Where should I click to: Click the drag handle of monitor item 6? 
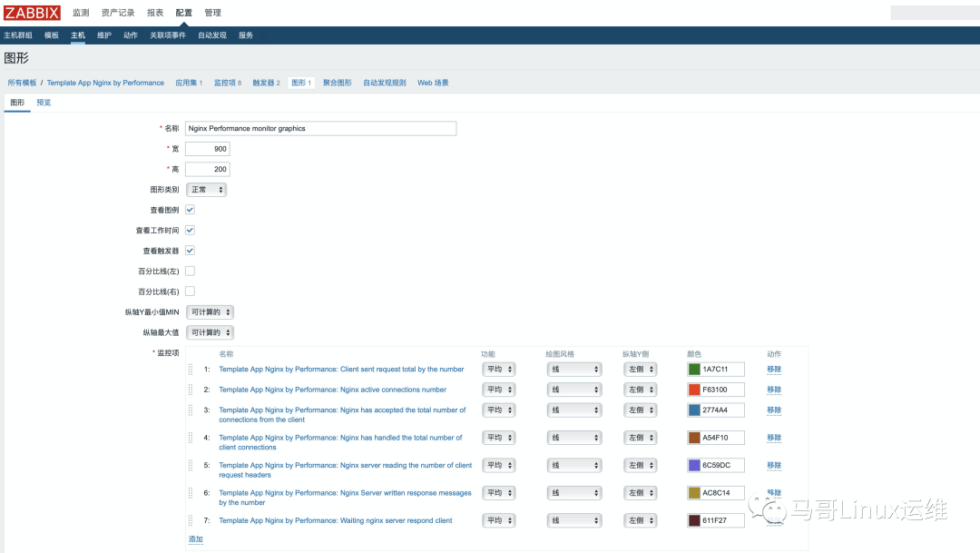[191, 493]
